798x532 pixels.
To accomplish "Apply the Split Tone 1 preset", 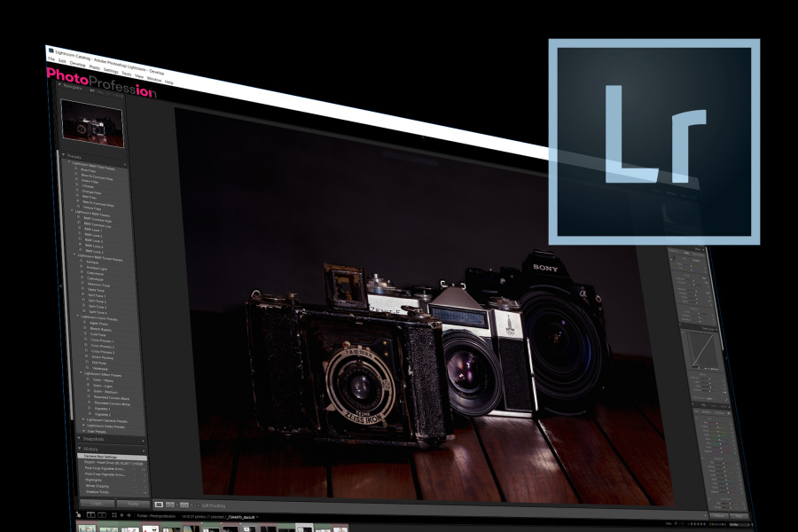I will (98, 296).
